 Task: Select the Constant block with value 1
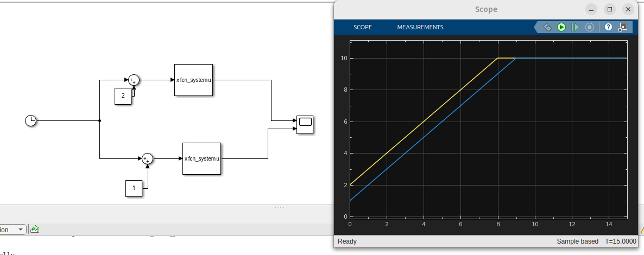(134, 188)
